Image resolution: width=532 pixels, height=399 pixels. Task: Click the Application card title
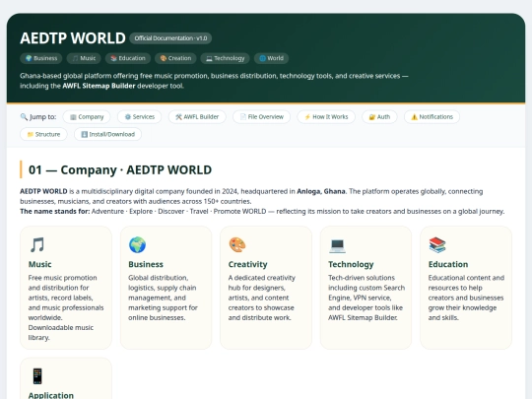coord(51,395)
